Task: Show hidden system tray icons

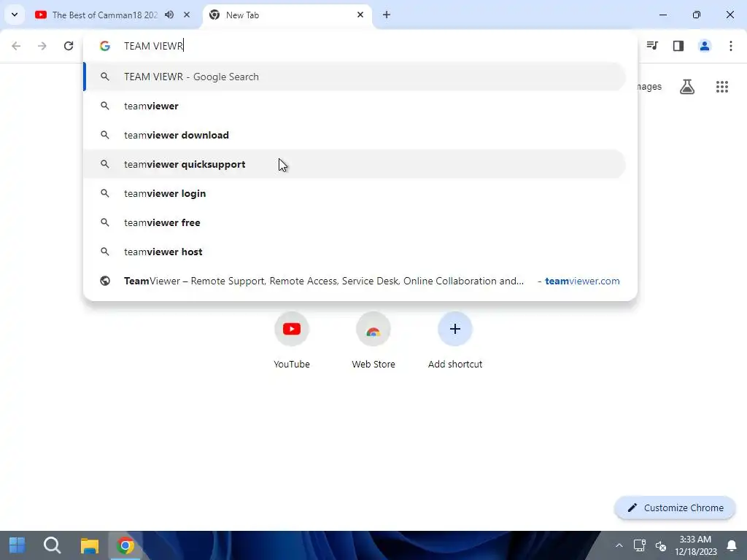Action: tap(619, 545)
